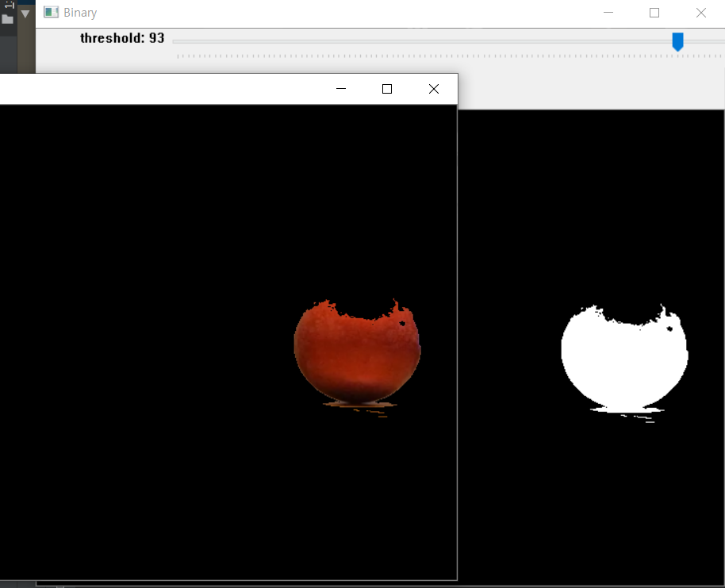Image resolution: width=725 pixels, height=588 pixels.
Task: Open the folder icon in left sidebar
Action: tap(7, 19)
